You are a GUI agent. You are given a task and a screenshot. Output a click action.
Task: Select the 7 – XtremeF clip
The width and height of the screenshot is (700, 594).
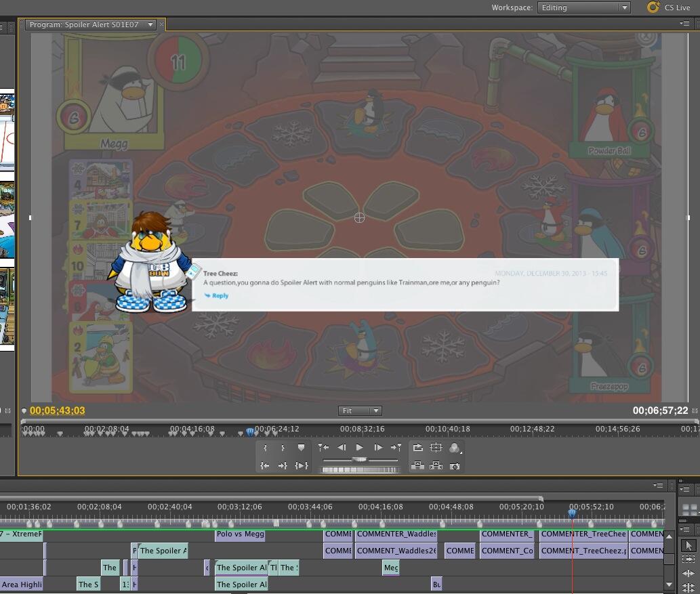coord(21,534)
